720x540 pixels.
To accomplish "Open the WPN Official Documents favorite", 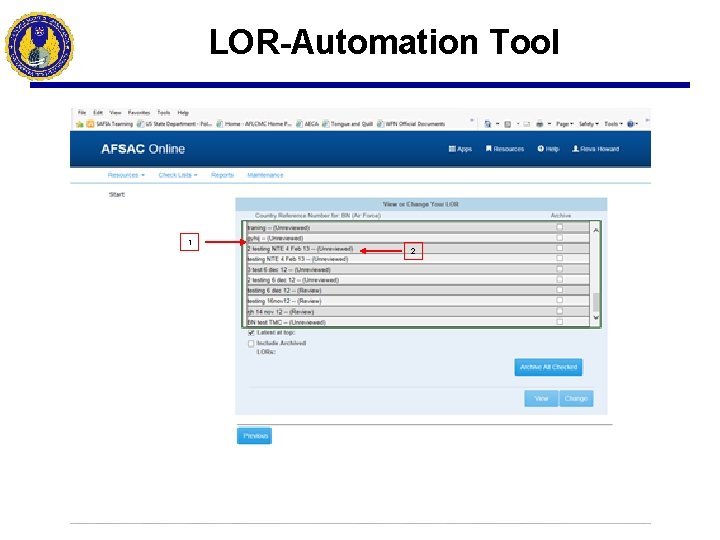I will [411, 124].
